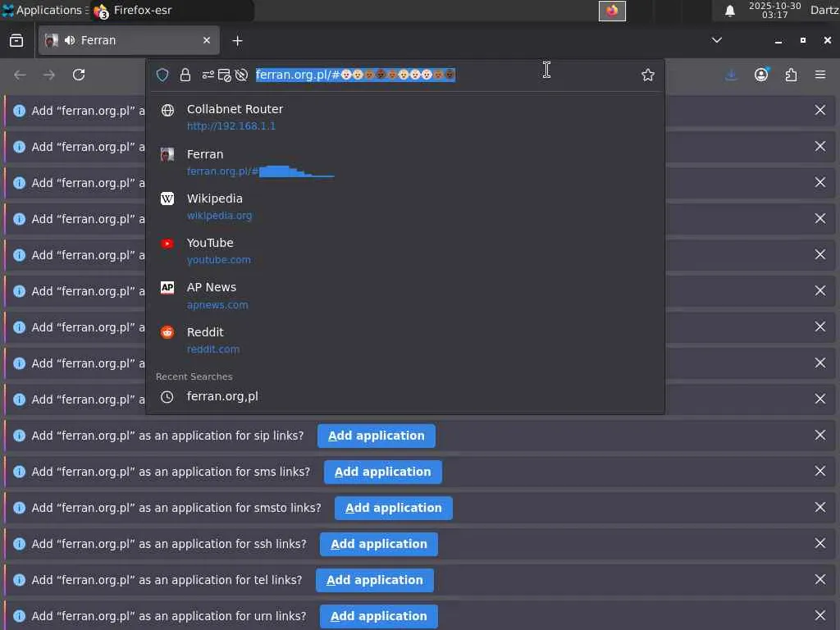
Task: Choose the recent search ferran.org,pl
Action: (x=405, y=396)
